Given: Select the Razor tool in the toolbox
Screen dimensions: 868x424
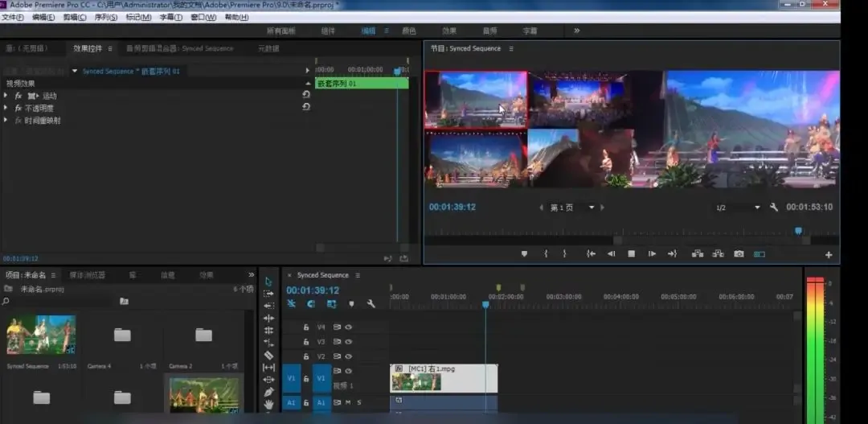Looking at the screenshot, I should click(x=268, y=355).
